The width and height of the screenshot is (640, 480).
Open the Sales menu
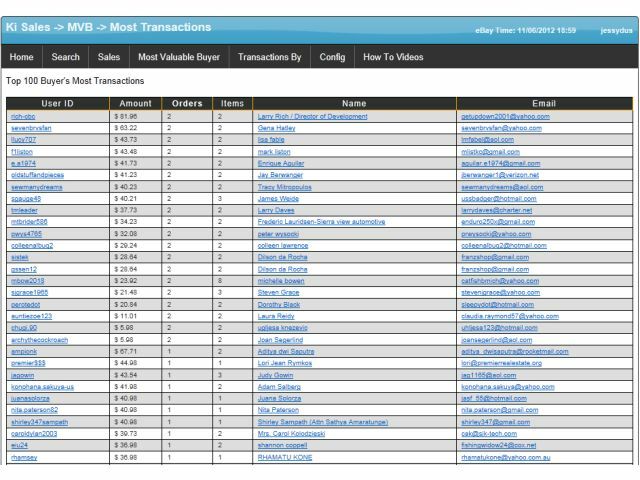coord(109,58)
